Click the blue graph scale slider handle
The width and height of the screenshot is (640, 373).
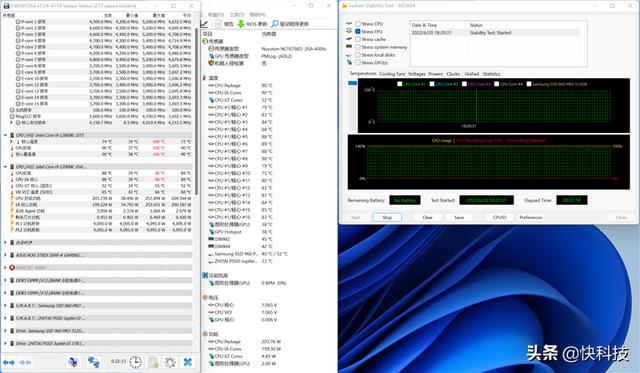pyautogui.click(x=352, y=83)
